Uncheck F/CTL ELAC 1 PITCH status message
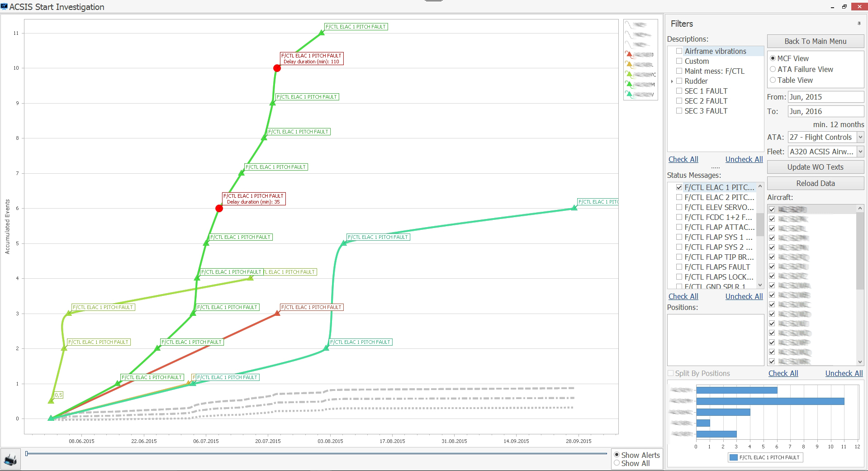The width and height of the screenshot is (868, 471). coord(679,187)
